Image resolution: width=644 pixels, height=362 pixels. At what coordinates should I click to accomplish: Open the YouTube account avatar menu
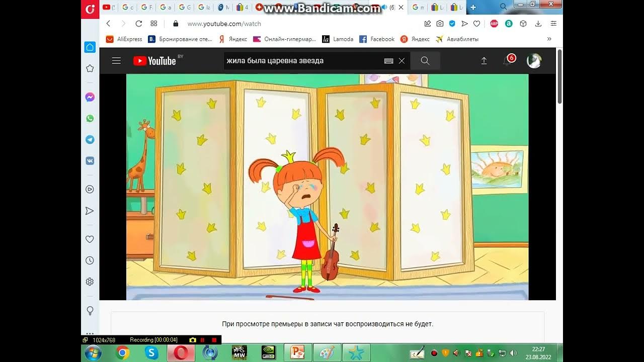(534, 61)
